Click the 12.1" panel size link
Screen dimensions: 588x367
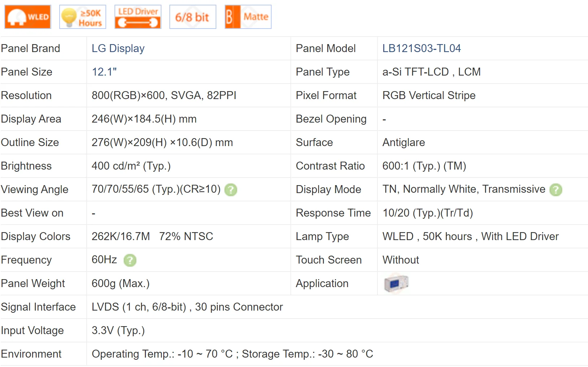point(104,72)
